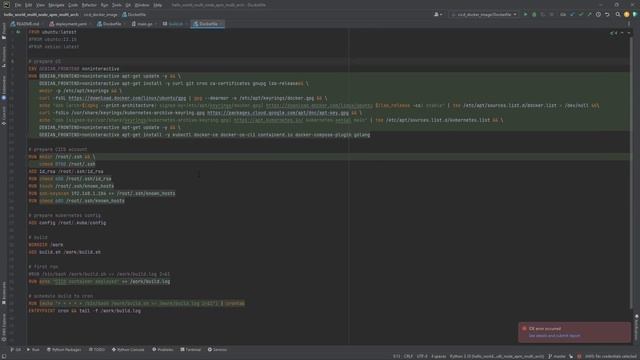Click the download.docker.com gpg URL link
Screen dimensions: 640x360
click(127, 98)
